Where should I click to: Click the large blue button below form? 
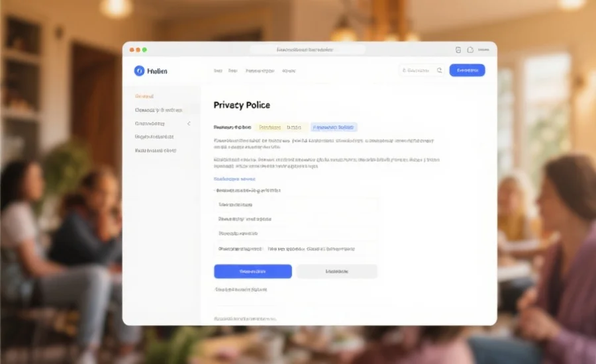[x=253, y=271]
